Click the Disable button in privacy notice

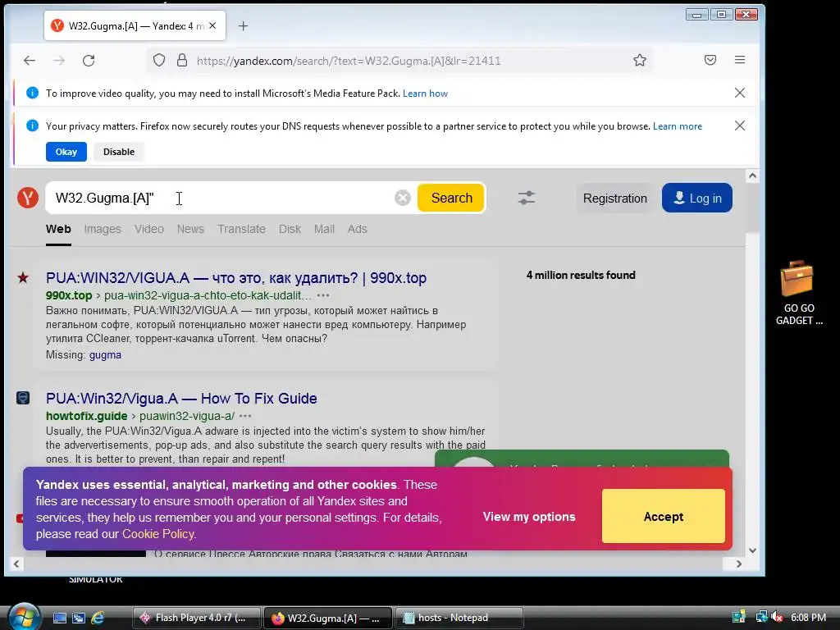click(119, 152)
